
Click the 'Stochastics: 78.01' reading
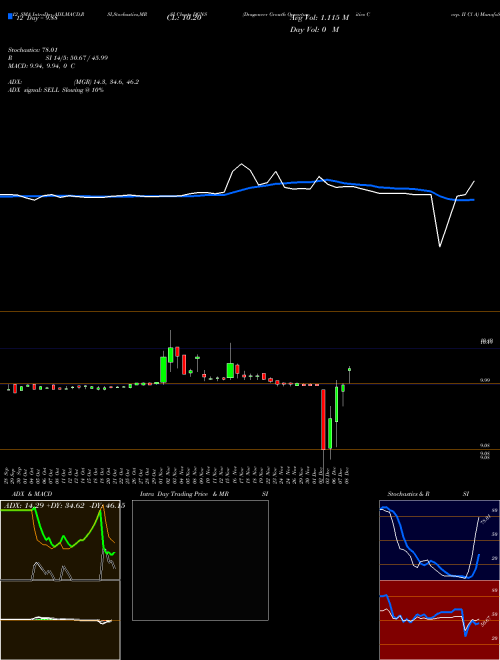click(x=33, y=50)
